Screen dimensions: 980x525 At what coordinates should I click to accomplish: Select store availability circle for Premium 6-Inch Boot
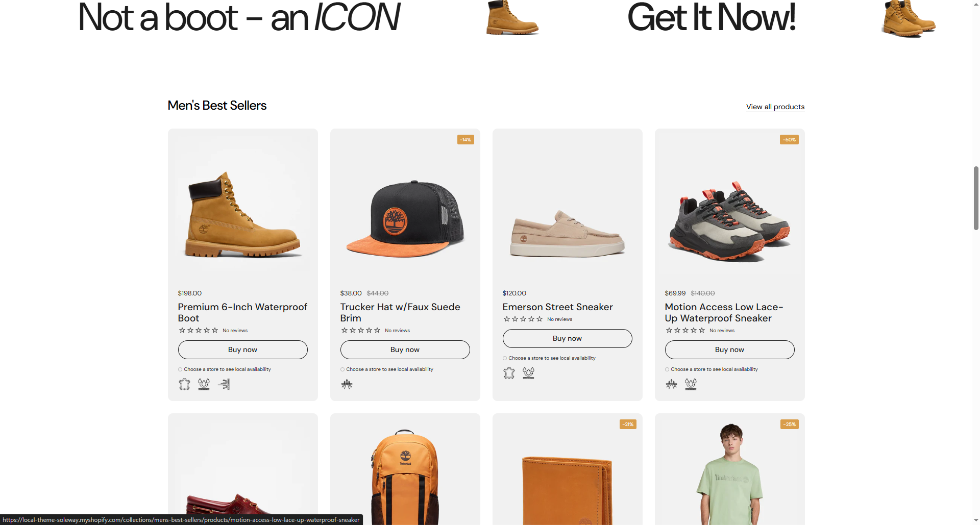tap(180, 369)
